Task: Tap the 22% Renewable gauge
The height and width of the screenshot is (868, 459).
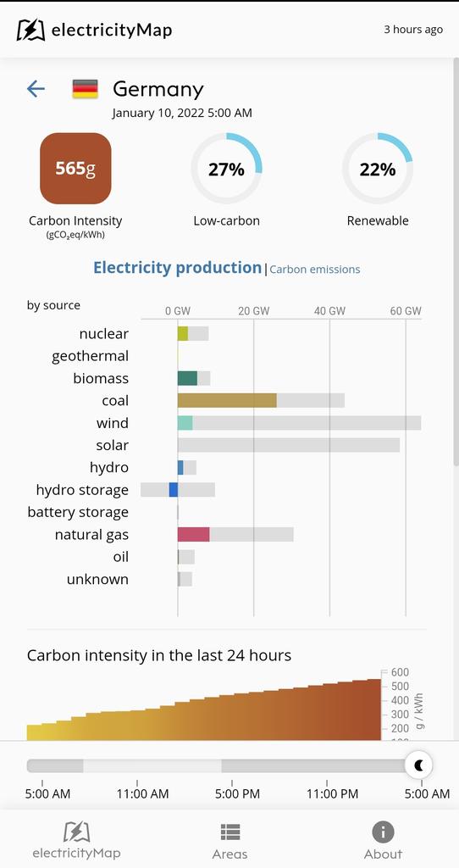Action: pos(377,169)
